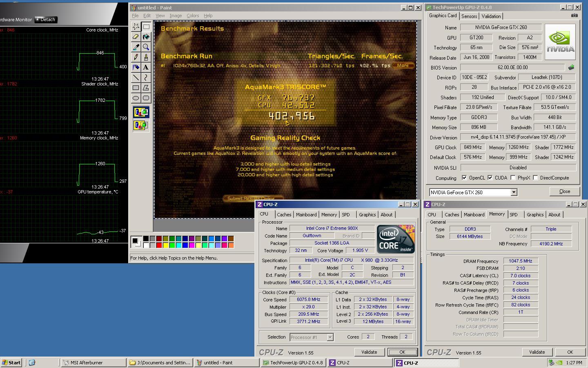Screen dimensions: 588x368
Task: Select the Ellipse shape tool
Action: point(136,98)
